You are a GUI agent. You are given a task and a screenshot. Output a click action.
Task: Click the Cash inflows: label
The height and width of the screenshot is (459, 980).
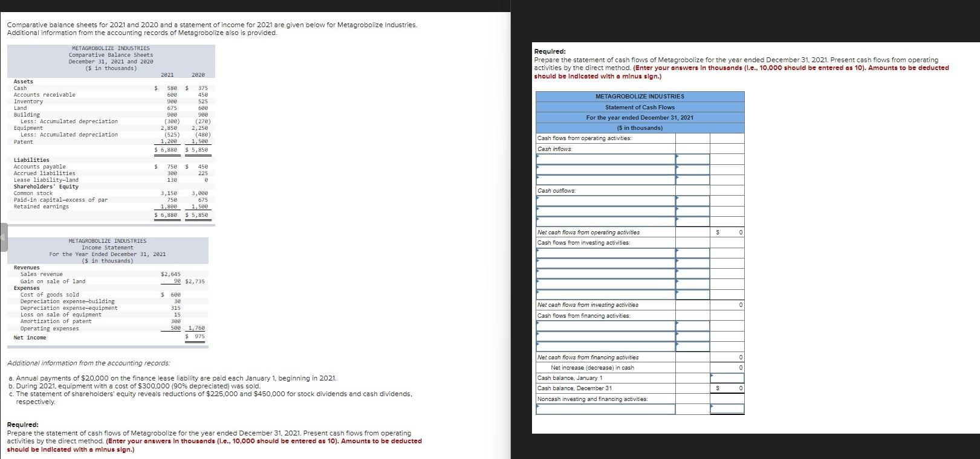tap(555, 149)
